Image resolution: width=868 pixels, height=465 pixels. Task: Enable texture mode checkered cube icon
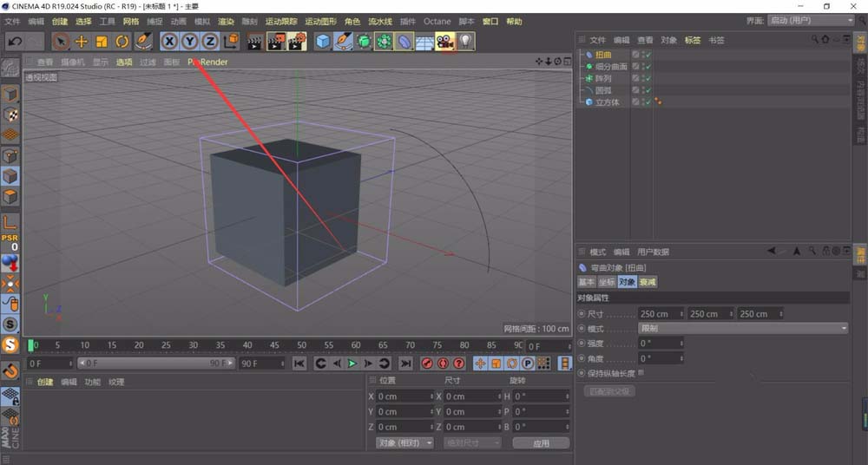(x=10, y=115)
